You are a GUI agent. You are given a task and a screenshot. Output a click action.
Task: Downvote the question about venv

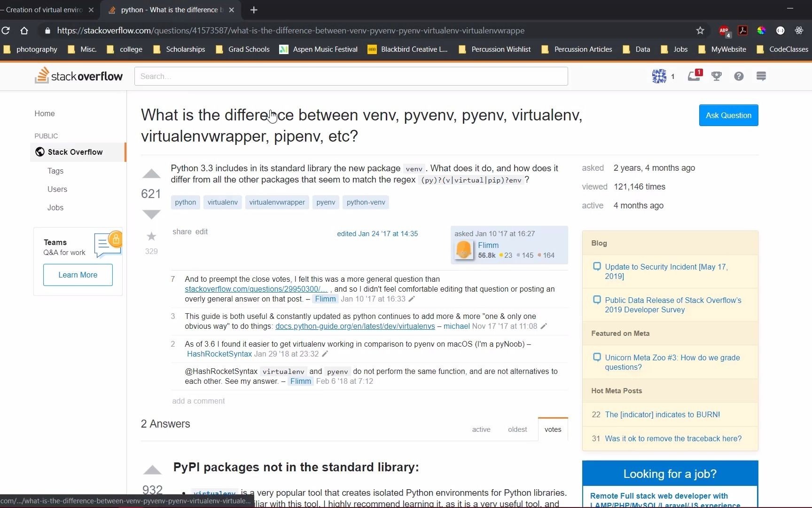pyautogui.click(x=151, y=214)
